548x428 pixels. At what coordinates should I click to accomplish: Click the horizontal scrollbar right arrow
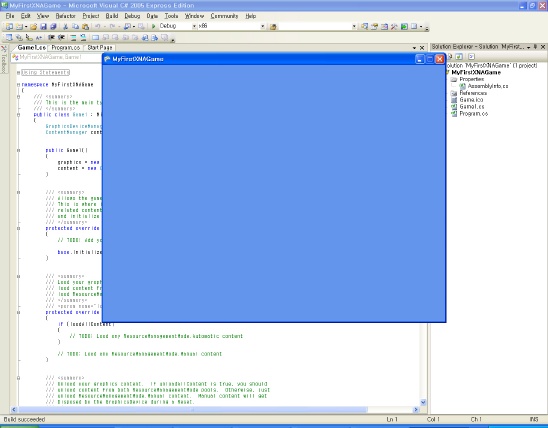(416, 409)
